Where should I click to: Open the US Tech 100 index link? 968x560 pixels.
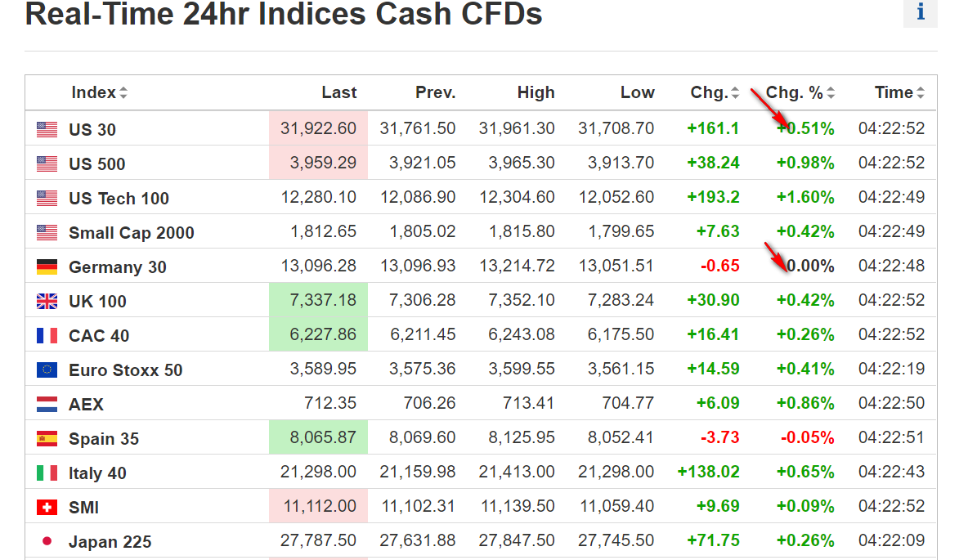(x=119, y=199)
